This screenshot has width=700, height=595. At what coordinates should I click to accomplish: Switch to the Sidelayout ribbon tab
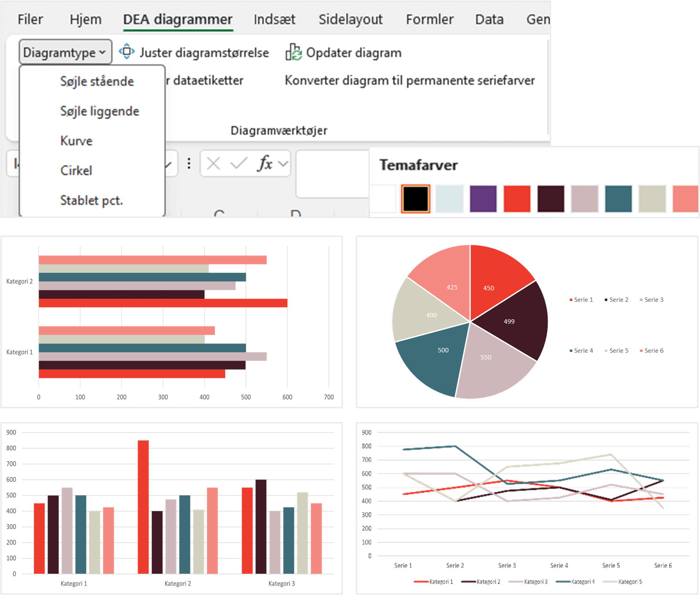pos(351,19)
